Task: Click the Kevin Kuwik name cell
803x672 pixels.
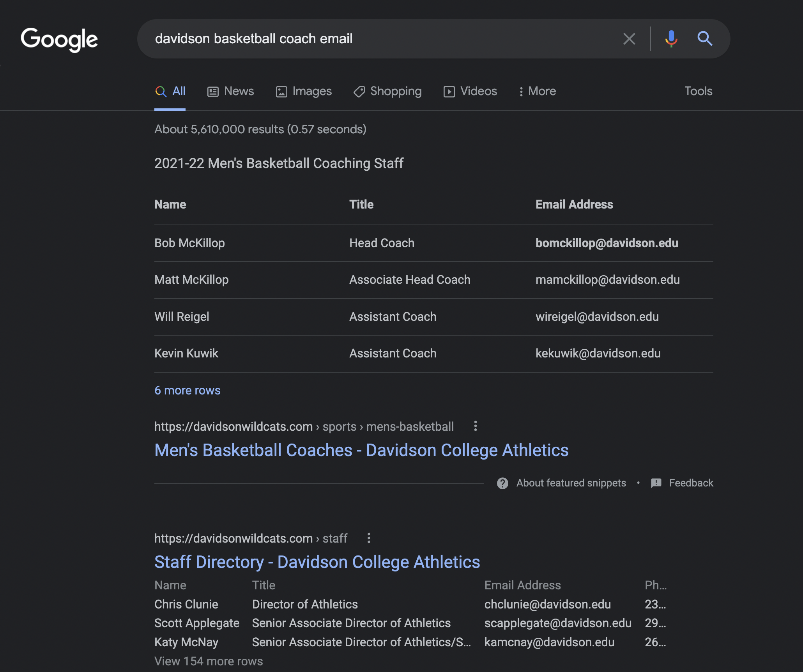Action: pyautogui.click(x=186, y=353)
